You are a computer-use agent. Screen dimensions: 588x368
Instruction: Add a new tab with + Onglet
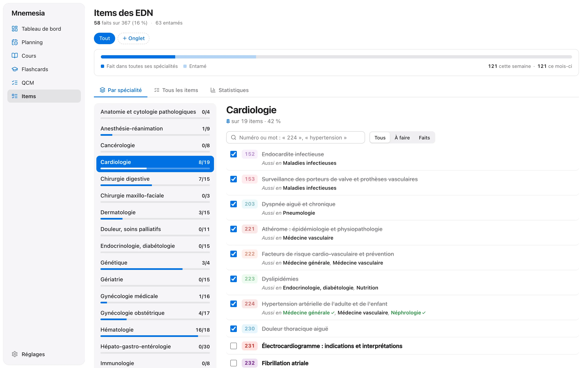(133, 38)
